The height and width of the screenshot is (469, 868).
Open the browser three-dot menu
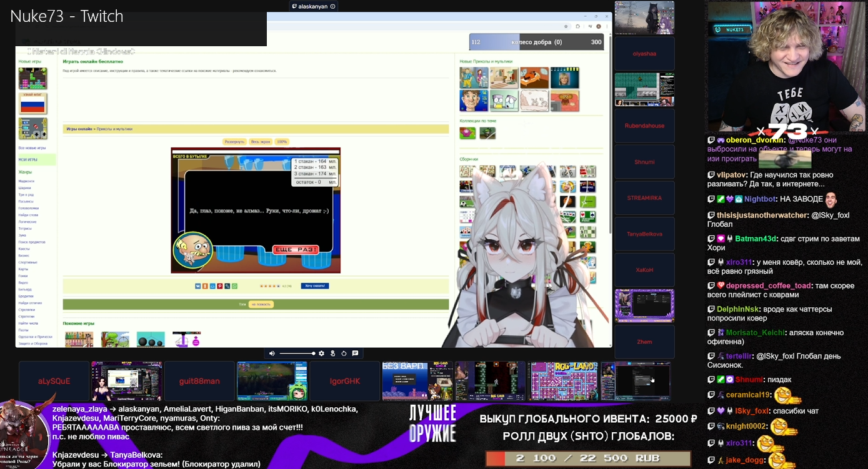point(607,26)
